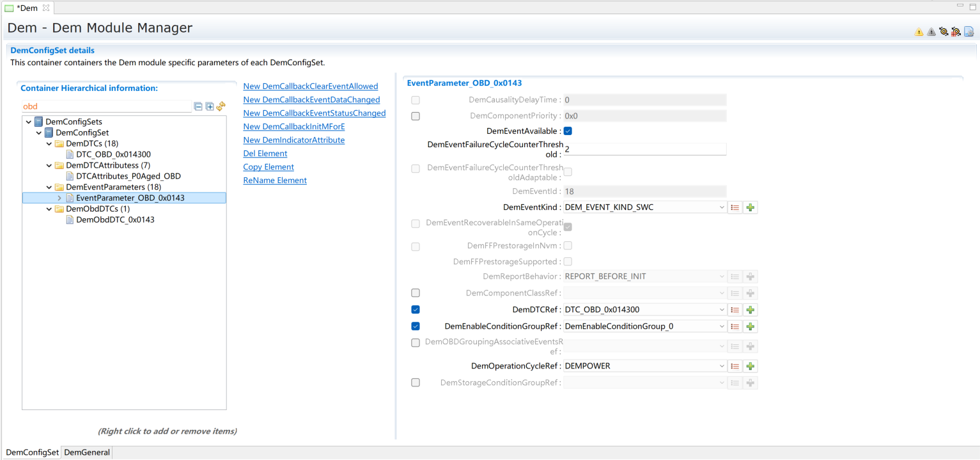This screenshot has height=460, width=980.
Task: Uncheck the DemEventAvailable checkbox
Action: click(x=568, y=131)
